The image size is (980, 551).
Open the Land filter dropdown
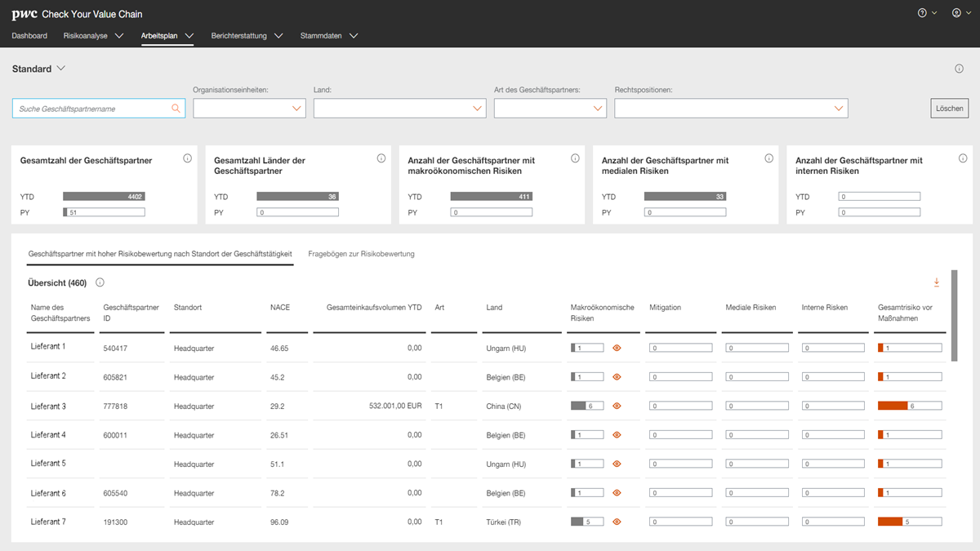(x=400, y=109)
